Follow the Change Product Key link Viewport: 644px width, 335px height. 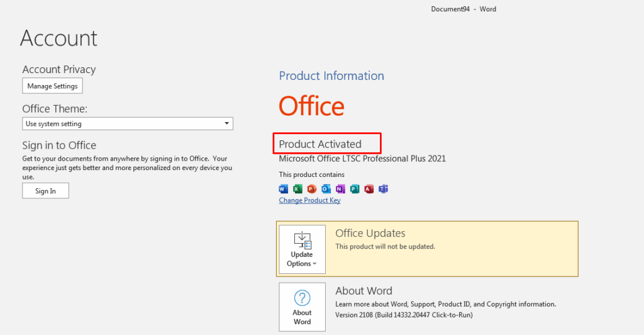(x=309, y=200)
